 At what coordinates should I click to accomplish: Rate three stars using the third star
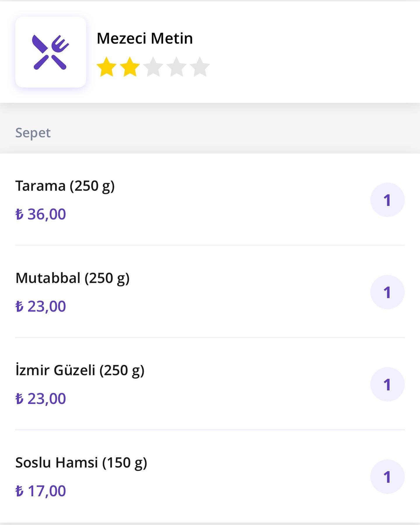[x=153, y=67]
